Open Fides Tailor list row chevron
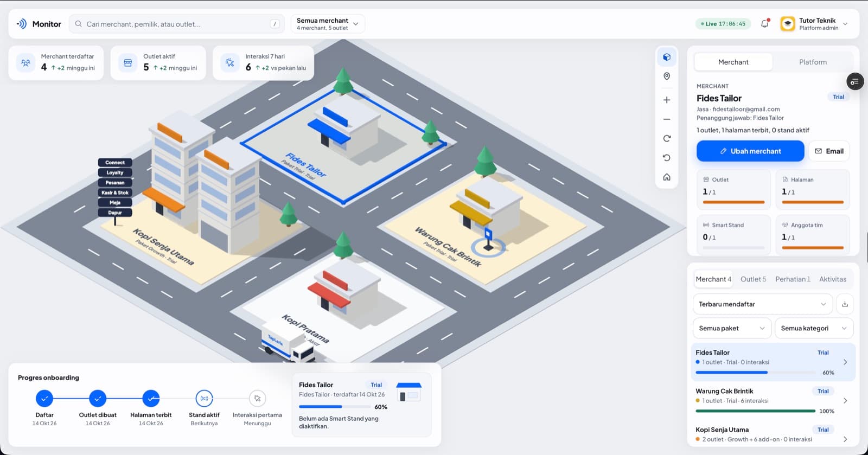This screenshot has height=455, width=868. tap(845, 362)
